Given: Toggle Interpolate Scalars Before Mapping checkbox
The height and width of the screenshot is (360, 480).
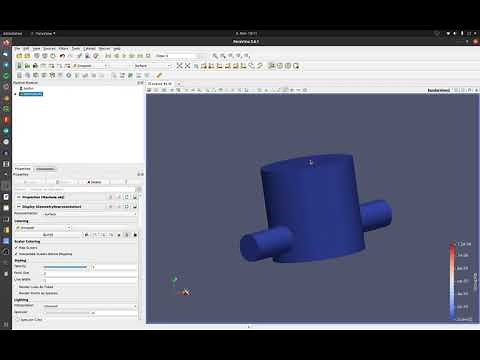Looking at the screenshot, I should (16, 254).
